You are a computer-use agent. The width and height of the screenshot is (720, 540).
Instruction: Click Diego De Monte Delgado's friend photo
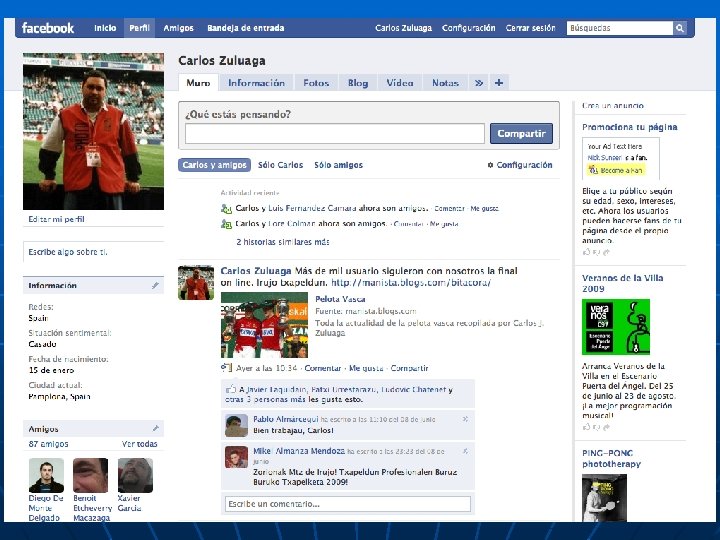46,475
